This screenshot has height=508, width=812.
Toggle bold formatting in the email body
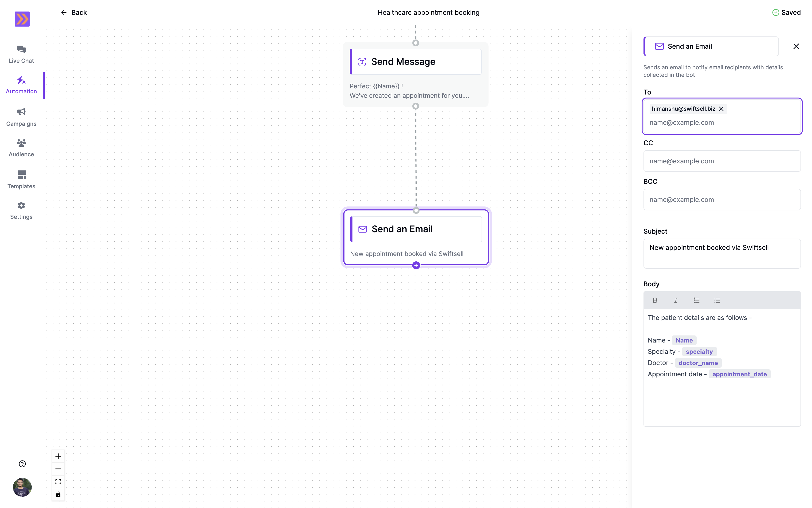tap(655, 300)
